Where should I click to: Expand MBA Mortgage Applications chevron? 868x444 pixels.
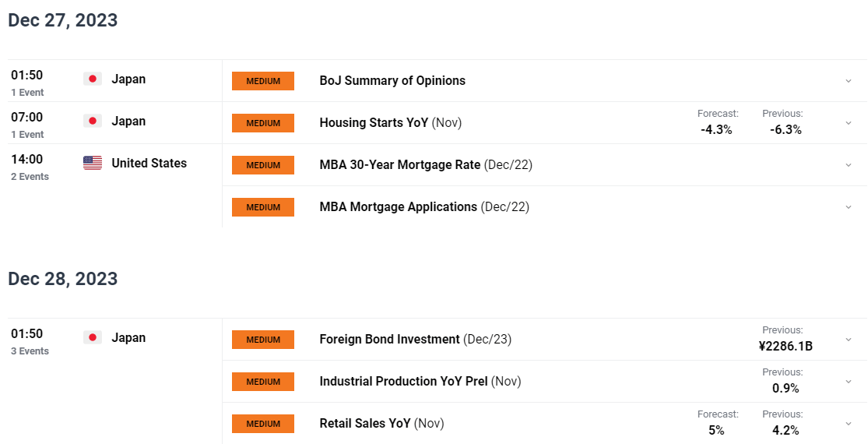[x=848, y=207]
